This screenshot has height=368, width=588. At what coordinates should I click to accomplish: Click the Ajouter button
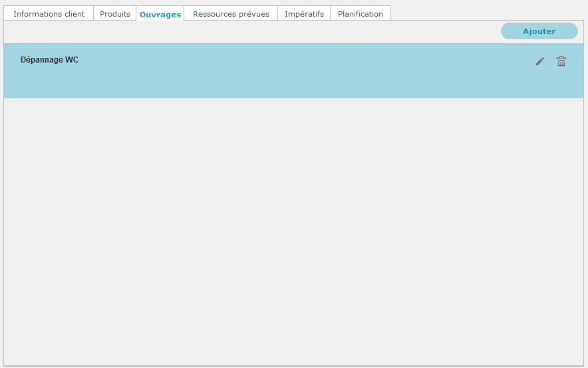(539, 31)
